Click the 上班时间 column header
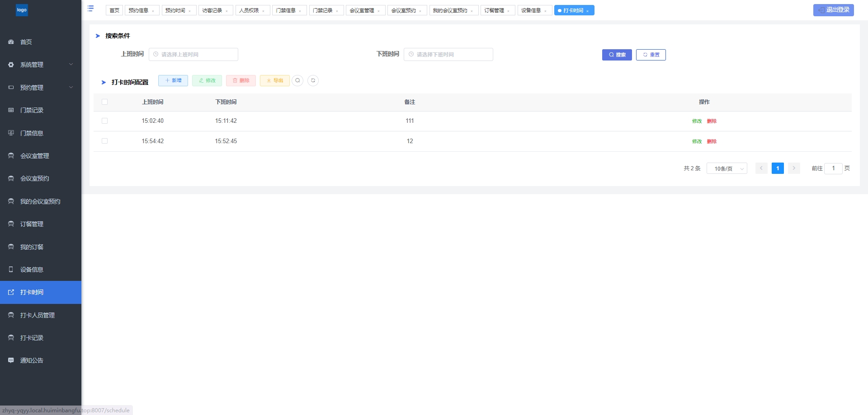 click(x=153, y=102)
